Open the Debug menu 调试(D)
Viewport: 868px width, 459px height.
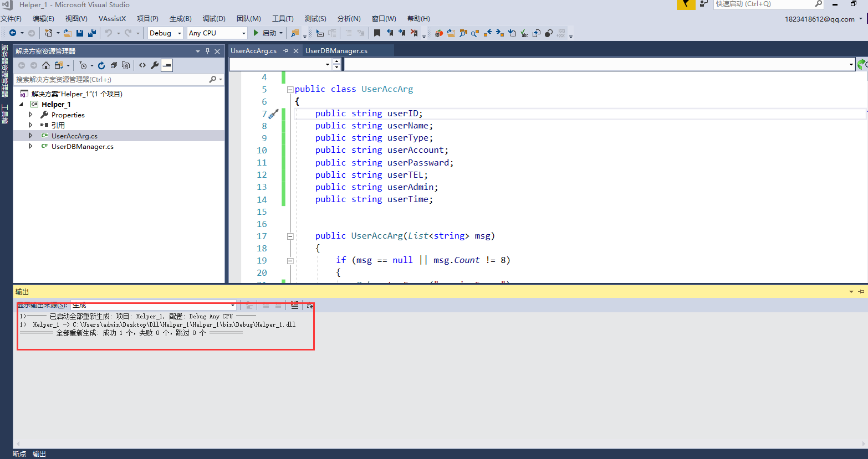pyautogui.click(x=214, y=19)
